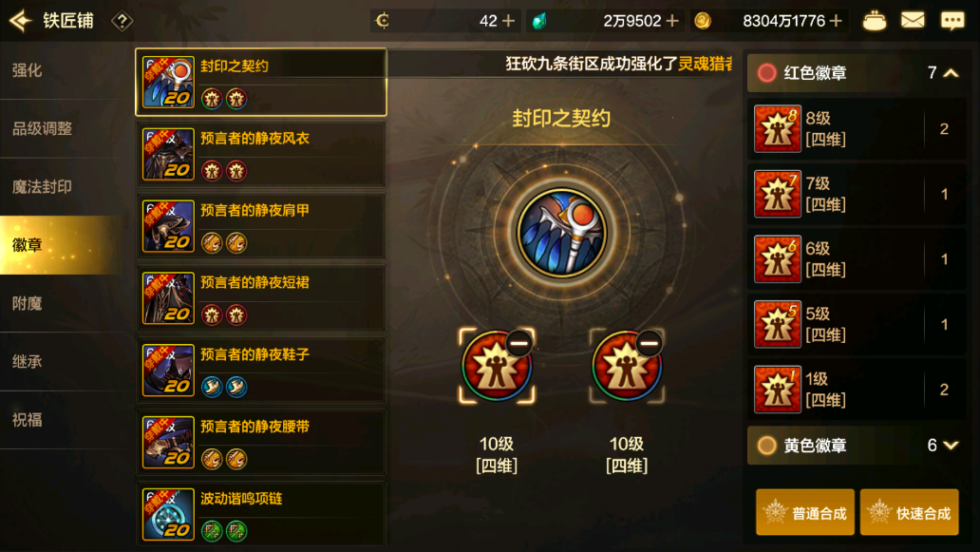The width and height of the screenshot is (980, 552).
Task: Open the shop pouch icon
Action: [x=874, y=21]
